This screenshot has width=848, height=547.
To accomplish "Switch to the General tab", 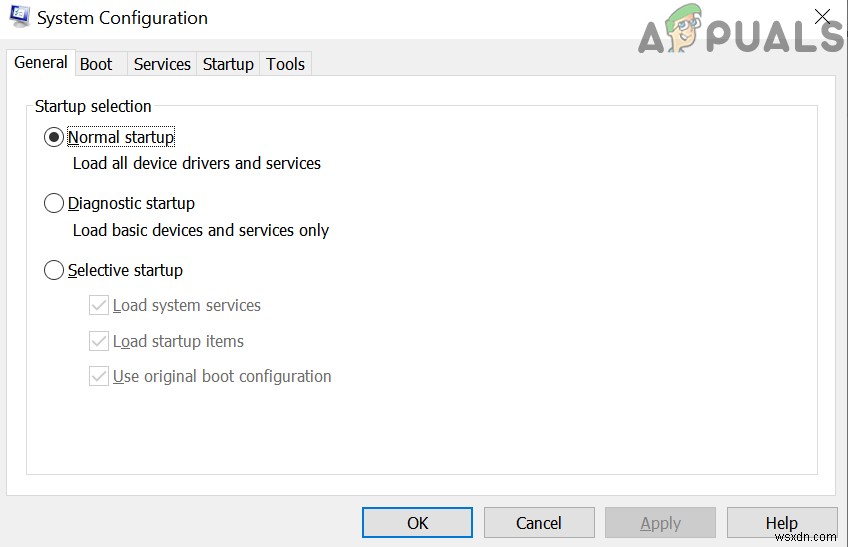I will coord(41,63).
